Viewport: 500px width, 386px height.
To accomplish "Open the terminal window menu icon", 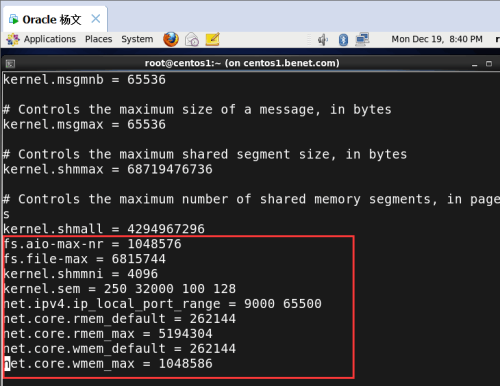I will pos(10,63).
